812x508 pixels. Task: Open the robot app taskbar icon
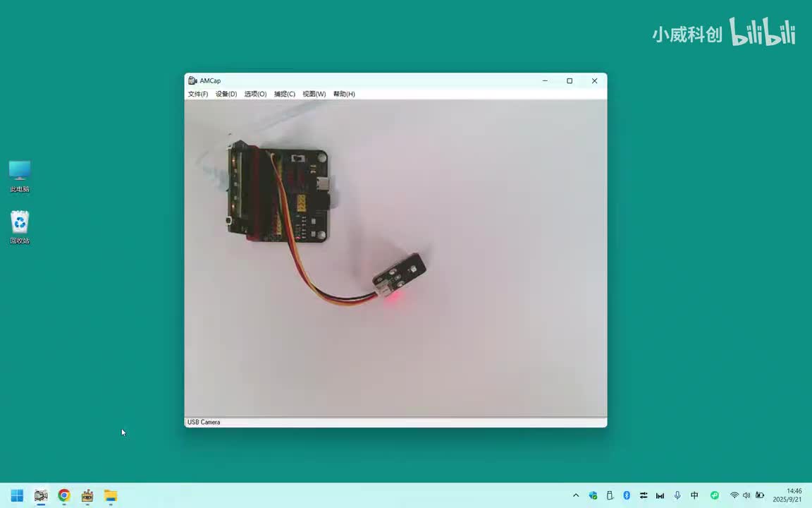[87, 495]
